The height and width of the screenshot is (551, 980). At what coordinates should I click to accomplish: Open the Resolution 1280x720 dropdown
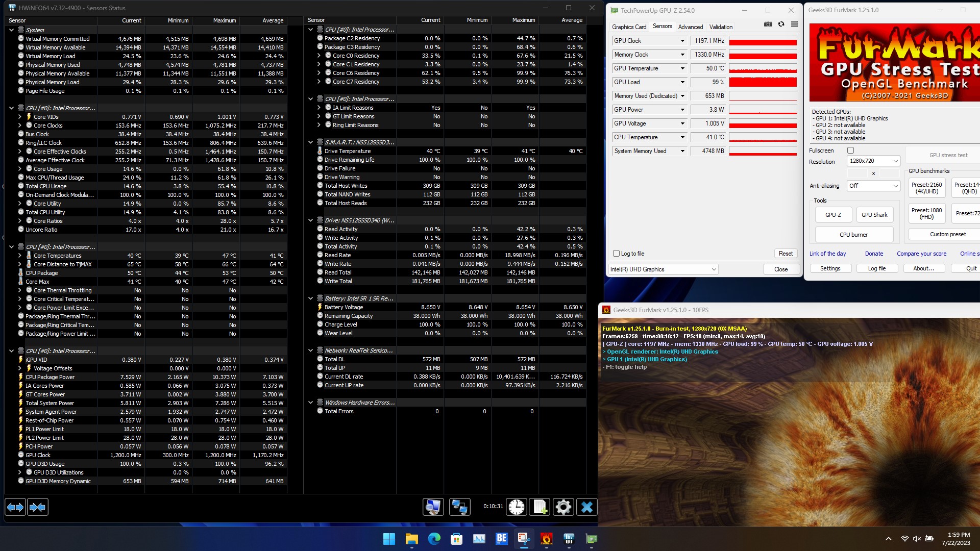873,161
